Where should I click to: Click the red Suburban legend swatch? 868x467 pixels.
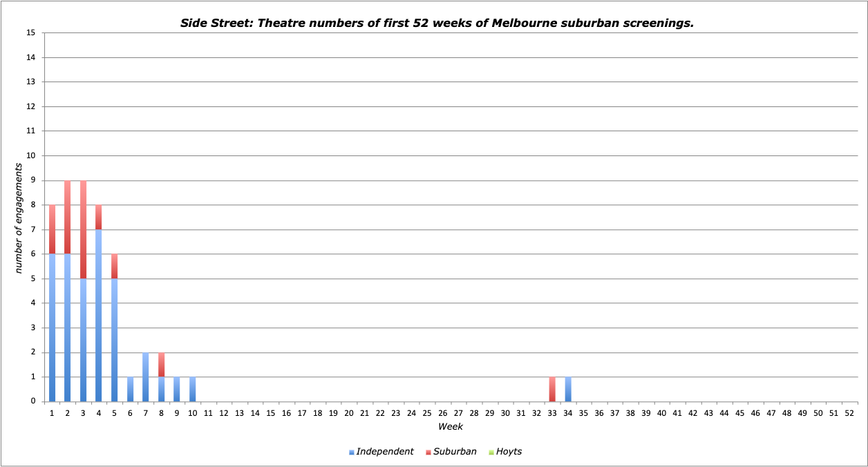428,452
